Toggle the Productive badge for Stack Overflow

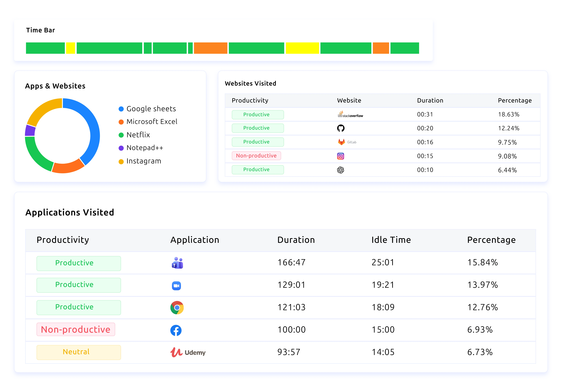coord(257,114)
